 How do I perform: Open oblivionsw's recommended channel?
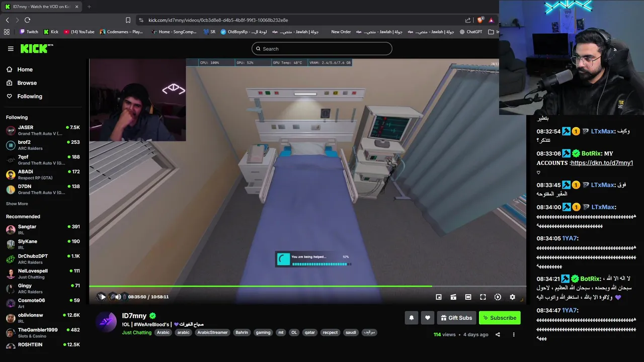tap(43, 318)
